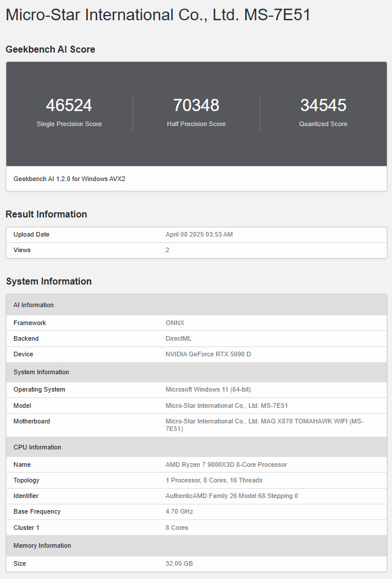
Task: Click the Result Information heading
Action: tap(46, 214)
